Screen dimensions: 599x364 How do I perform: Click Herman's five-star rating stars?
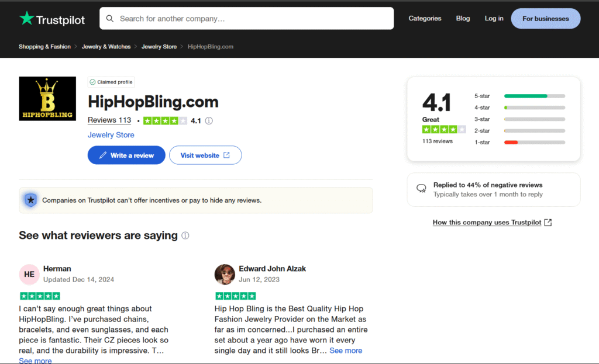tap(40, 296)
